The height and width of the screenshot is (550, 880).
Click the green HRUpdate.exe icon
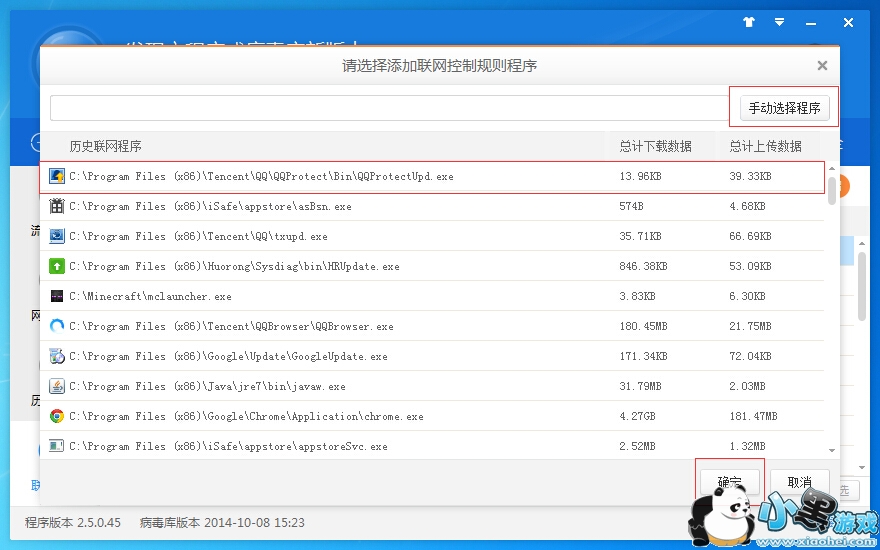click(57, 266)
